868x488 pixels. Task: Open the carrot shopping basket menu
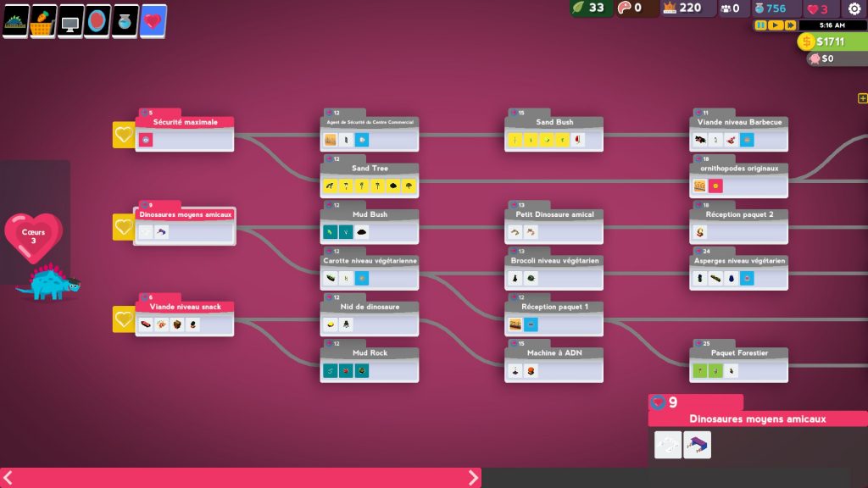pyautogui.click(x=43, y=21)
